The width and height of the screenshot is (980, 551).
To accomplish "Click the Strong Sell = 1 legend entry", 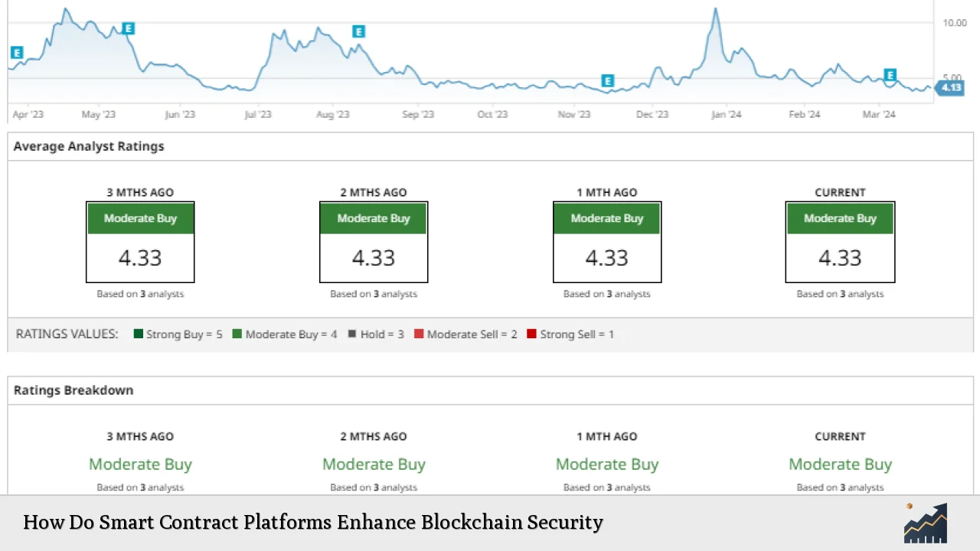I will click(x=570, y=334).
